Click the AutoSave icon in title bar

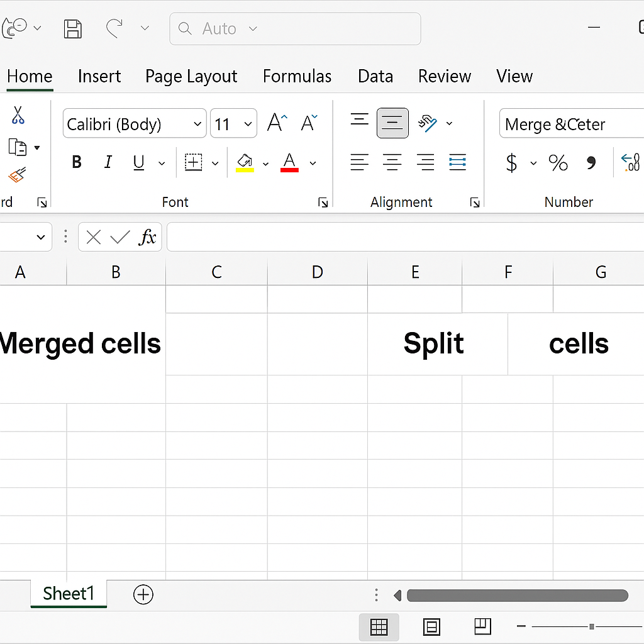(x=15, y=28)
